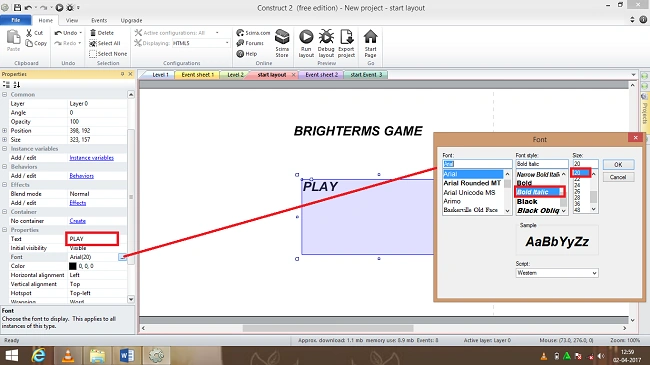Viewport: 650px width, 365px height.
Task: Click the Save icon in quick access toolbar
Action: pyautogui.click(x=17, y=7)
